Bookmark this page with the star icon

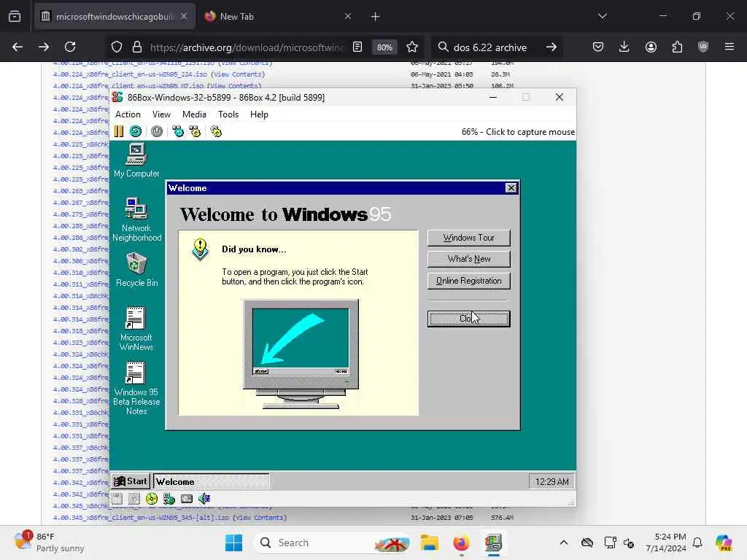tap(412, 47)
